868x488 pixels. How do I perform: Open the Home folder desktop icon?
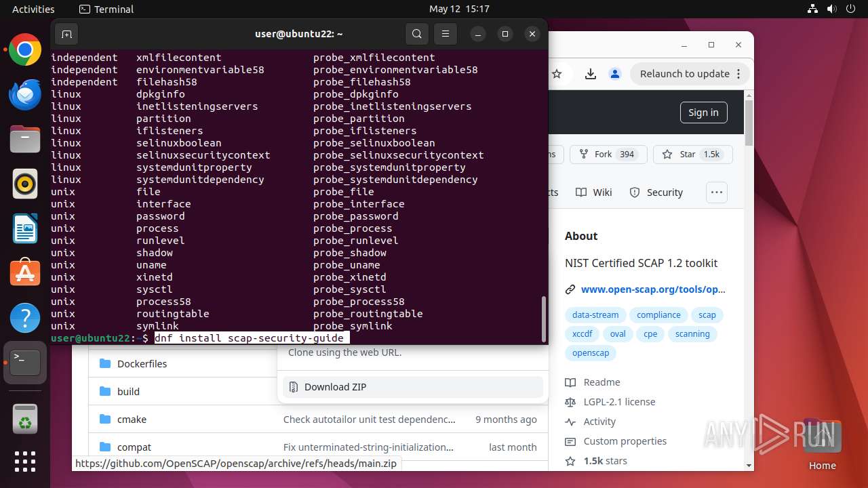822,445
